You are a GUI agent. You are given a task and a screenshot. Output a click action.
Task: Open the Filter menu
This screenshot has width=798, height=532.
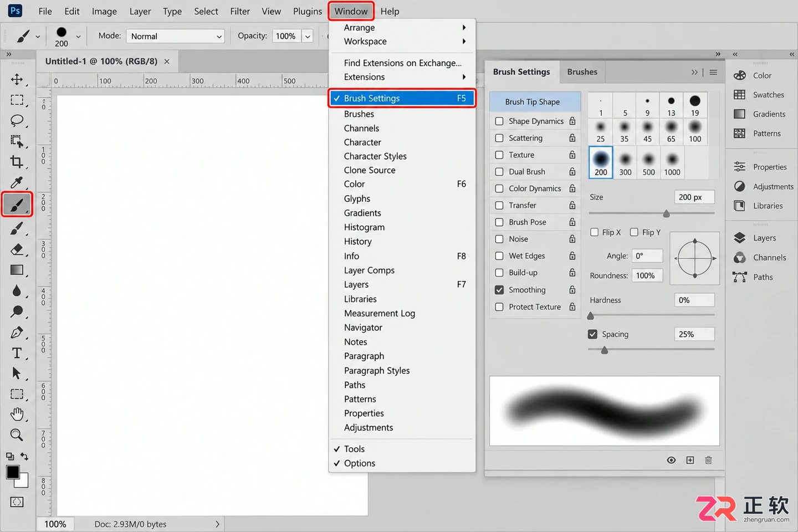[240, 11]
